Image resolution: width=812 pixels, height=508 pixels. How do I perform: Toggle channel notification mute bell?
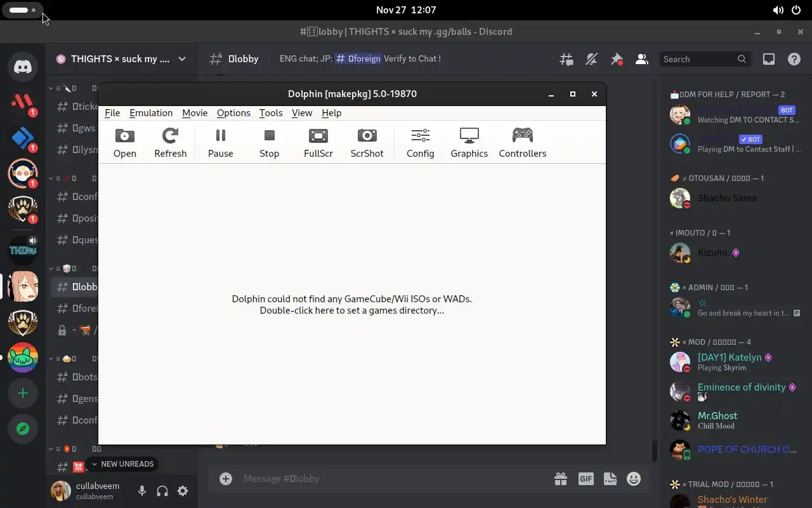coord(591,59)
